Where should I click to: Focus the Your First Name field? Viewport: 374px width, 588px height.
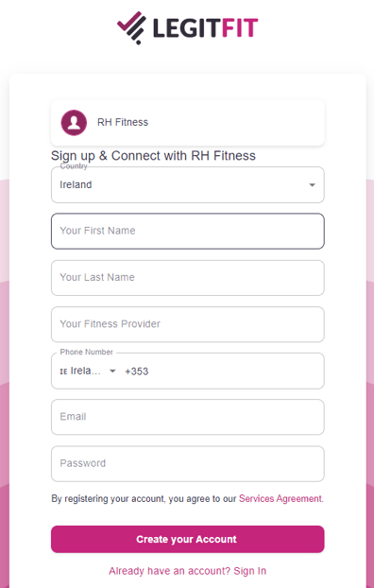[x=188, y=231]
